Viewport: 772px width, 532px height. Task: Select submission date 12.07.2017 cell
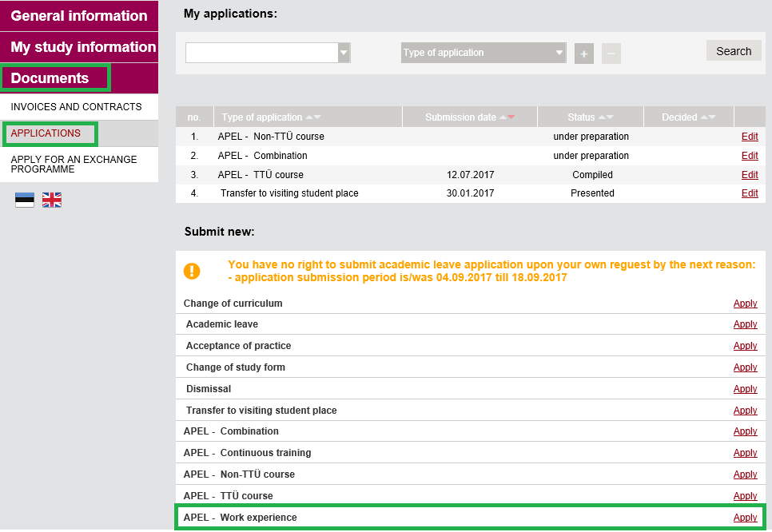470,175
